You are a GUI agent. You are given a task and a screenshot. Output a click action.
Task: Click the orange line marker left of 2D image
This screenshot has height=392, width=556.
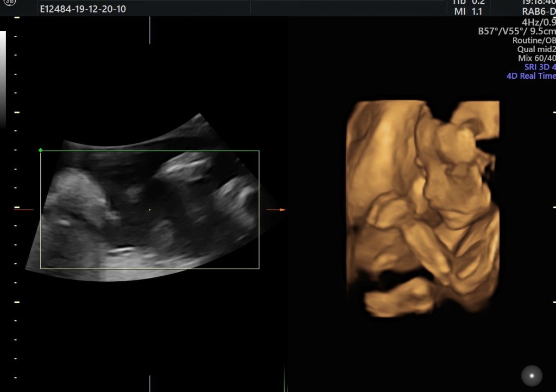pos(23,210)
